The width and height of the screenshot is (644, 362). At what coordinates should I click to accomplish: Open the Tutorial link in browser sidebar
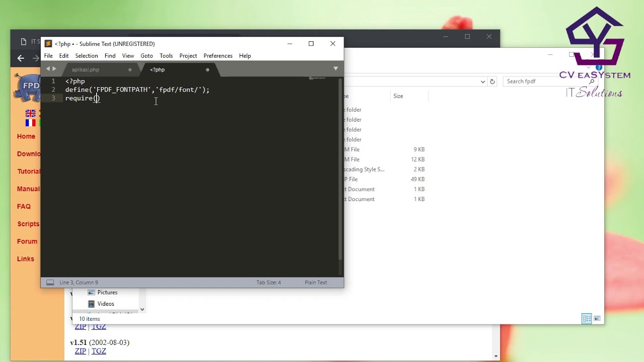[29, 171]
